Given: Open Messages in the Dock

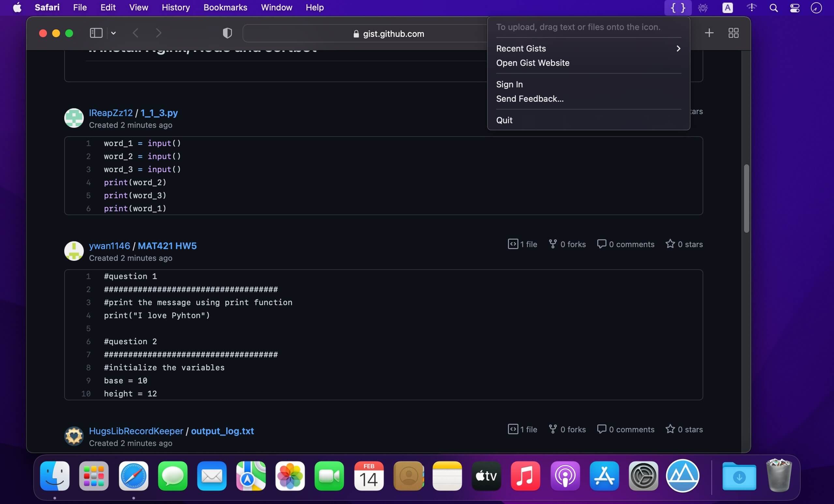Looking at the screenshot, I should pos(172,476).
